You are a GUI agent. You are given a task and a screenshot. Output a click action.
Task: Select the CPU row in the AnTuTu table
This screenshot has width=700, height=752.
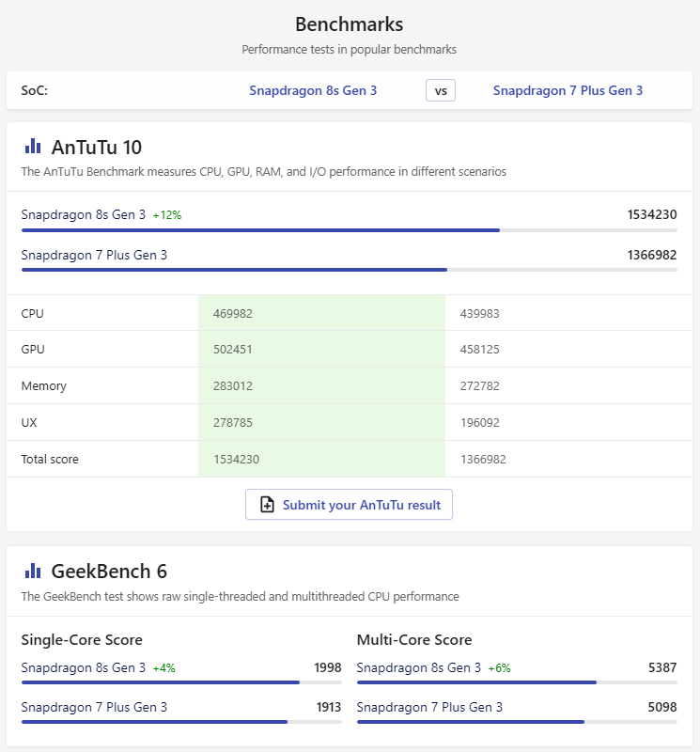point(33,313)
